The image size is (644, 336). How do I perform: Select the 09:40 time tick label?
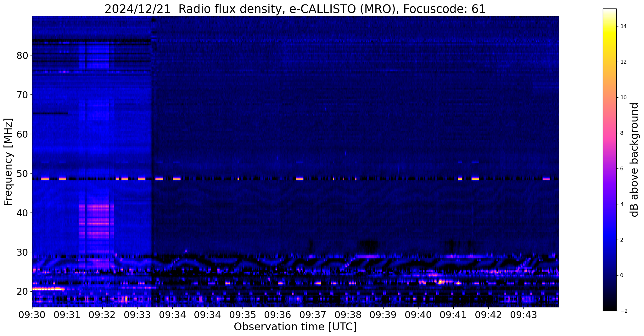(418, 315)
